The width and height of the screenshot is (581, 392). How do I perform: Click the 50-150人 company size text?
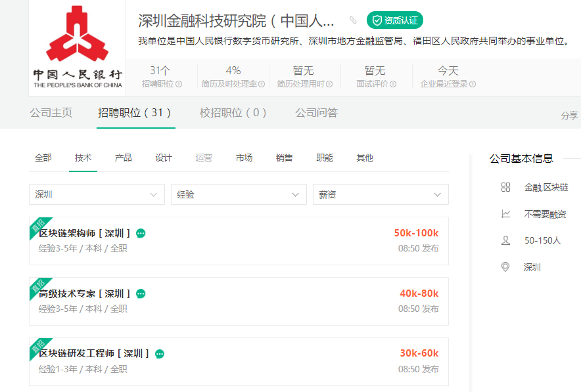pyautogui.click(x=542, y=240)
